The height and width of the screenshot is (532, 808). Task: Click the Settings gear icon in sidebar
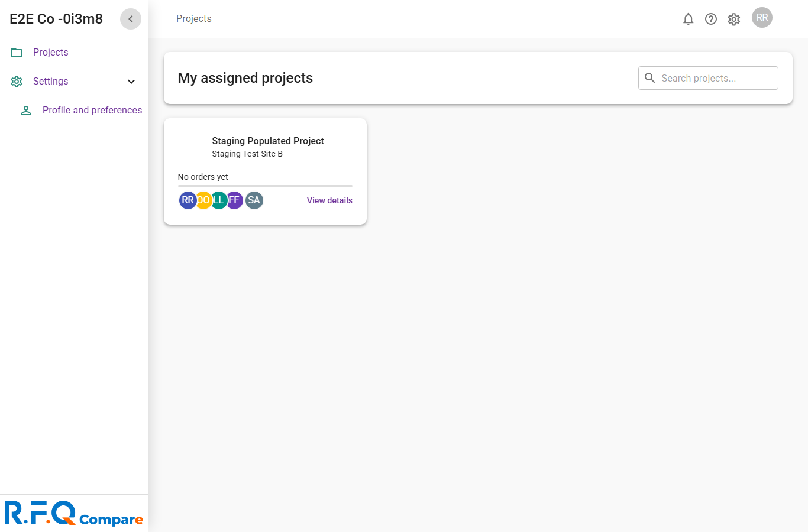point(17,82)
